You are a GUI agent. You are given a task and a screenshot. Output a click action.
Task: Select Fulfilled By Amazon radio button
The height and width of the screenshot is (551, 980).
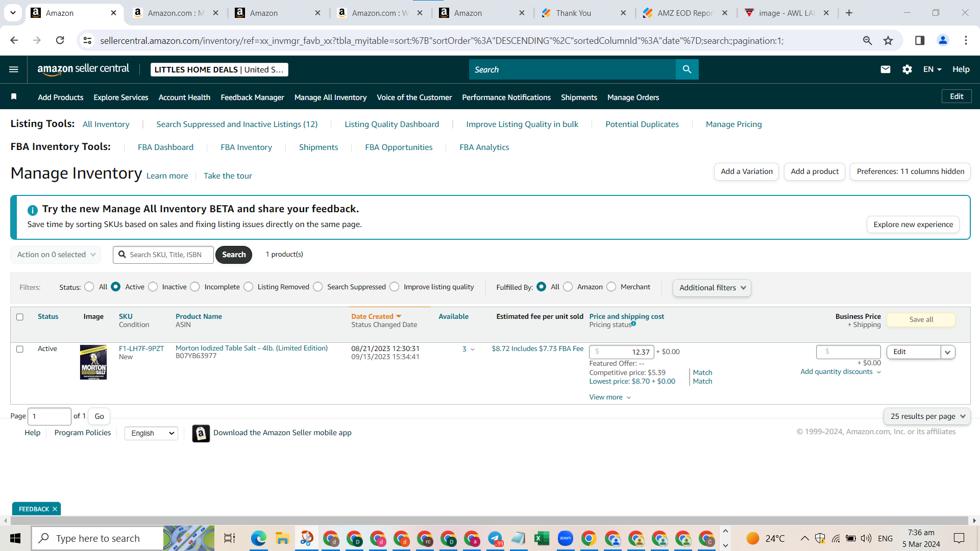[568, 287]
